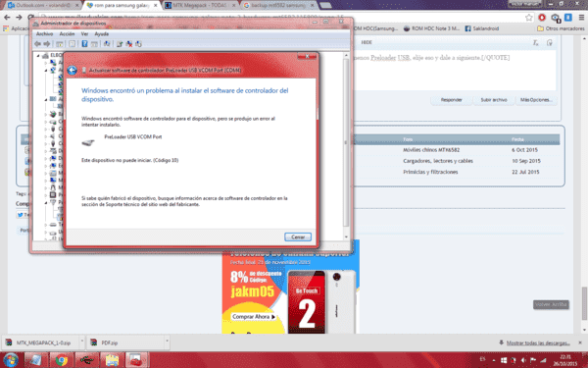Open the Ver menu in Device Manager
The image size is (588, 368).
coord(84,33)
